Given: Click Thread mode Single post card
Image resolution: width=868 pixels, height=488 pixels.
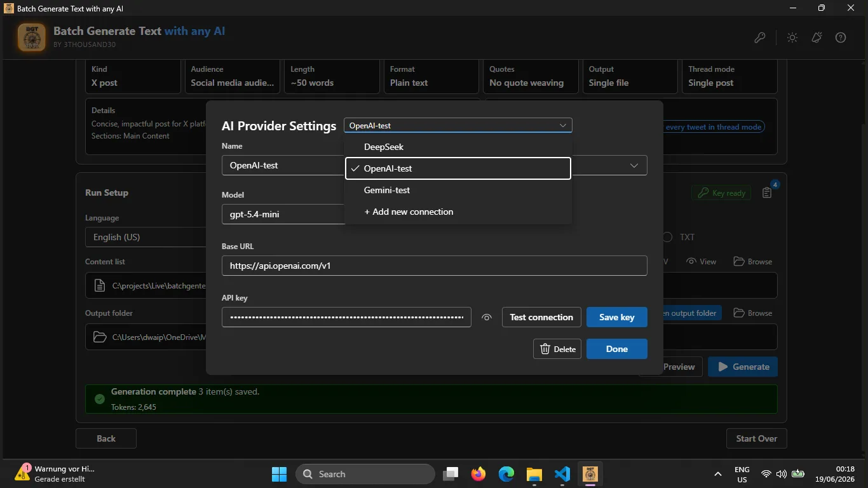Looking at the screenshot, I should pyautogui.click(x=729, y=76).
